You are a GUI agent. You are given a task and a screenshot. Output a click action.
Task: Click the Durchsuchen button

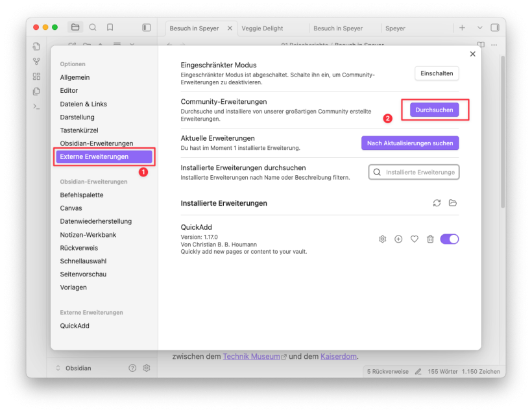pyautogui.click(x=434, y=110)
